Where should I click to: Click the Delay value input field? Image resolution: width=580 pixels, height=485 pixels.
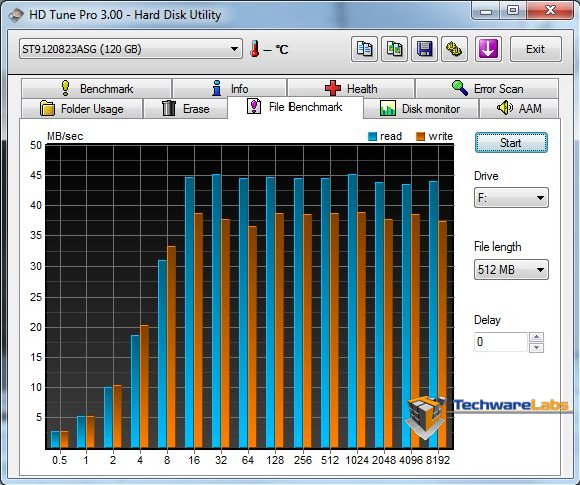coord(500,341)
